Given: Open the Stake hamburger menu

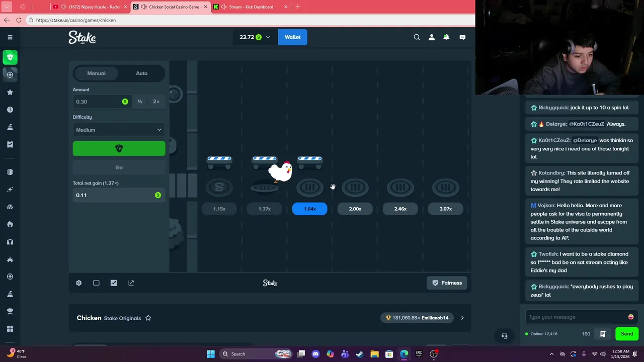Looking at the screenshot, I should (x=10, y=37).
